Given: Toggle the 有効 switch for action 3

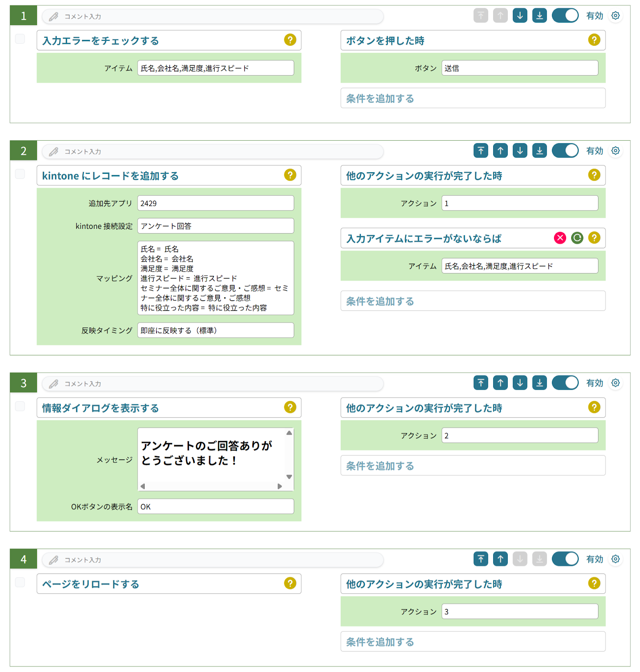Looking at the screenshot, I should [x=565, y=383].
